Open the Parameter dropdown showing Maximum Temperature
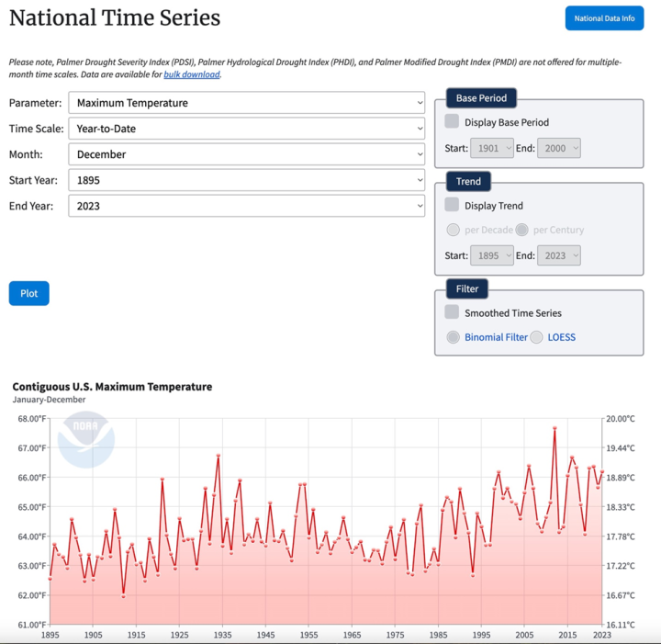The image size is (661, 644). click(x=247, y=103)
